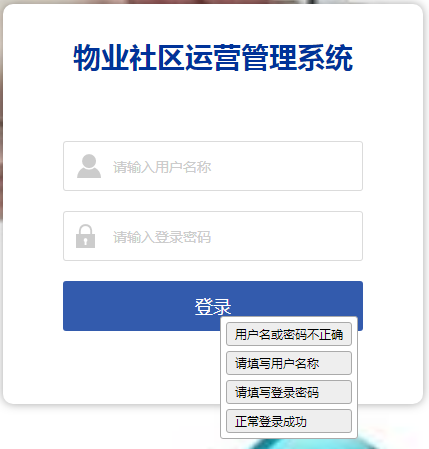Click the 请输入用户名称 placeholder text
This screenshot has width=429, height=449.
point(162,167)
